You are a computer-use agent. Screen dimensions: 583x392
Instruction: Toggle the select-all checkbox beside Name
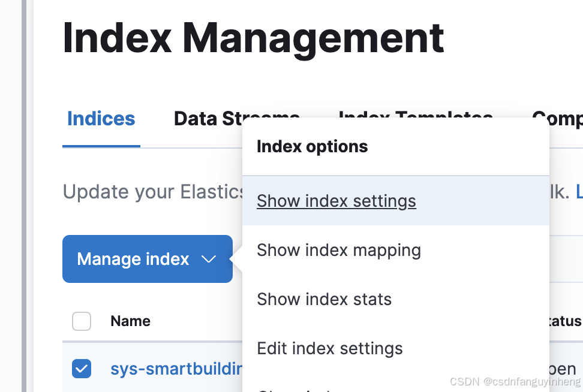[82, 321]
